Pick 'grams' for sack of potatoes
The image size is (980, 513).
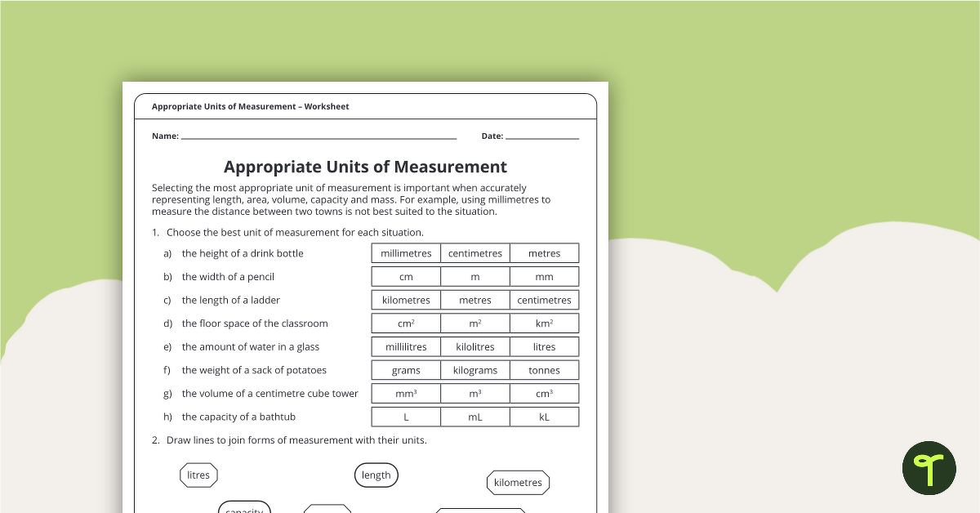[x=406, y=370]
